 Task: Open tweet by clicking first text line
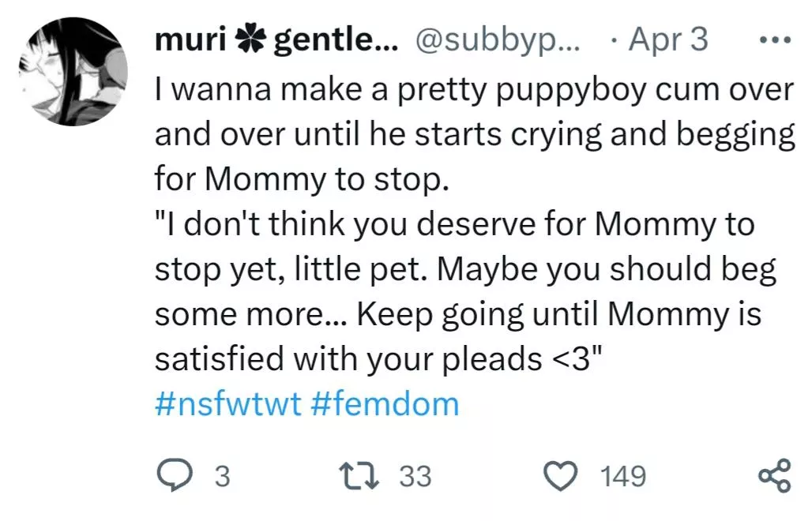click(x=472, y=91)
